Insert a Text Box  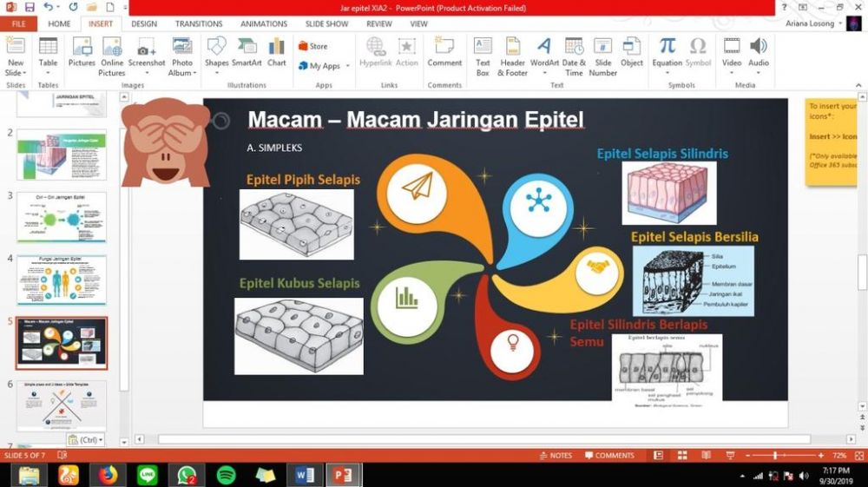[483, 56]
